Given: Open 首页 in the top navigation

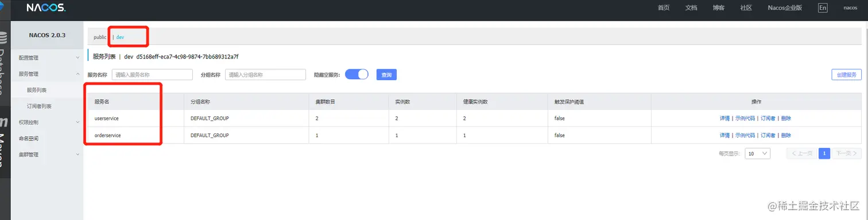Looking at the screenshot, I should tap(664, 8).
